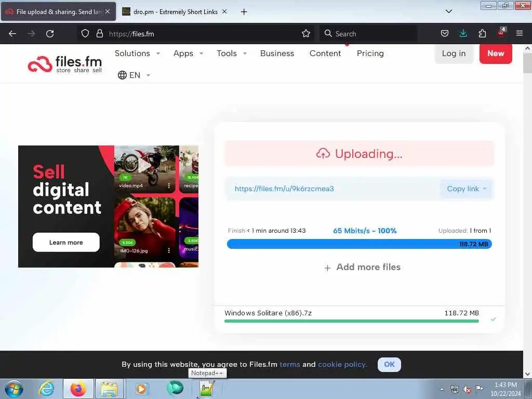Viewport: 532px width, 399px height.
Task: Click Add more files
Action: tap(362, 268)
